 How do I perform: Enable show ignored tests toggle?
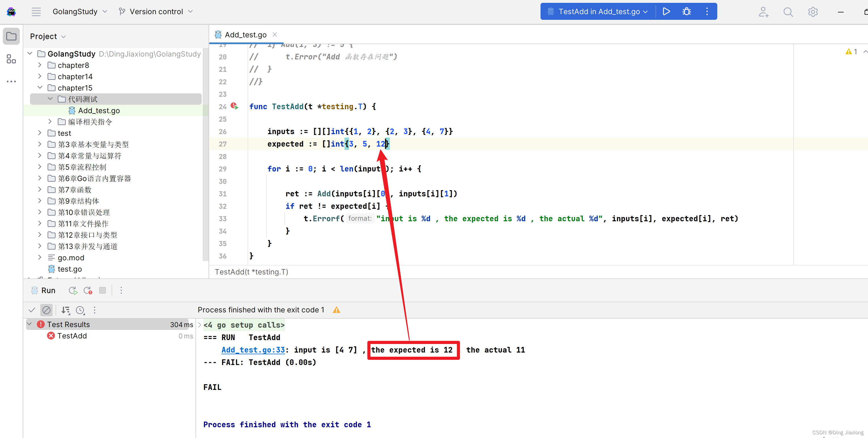(x=47, y=310)
